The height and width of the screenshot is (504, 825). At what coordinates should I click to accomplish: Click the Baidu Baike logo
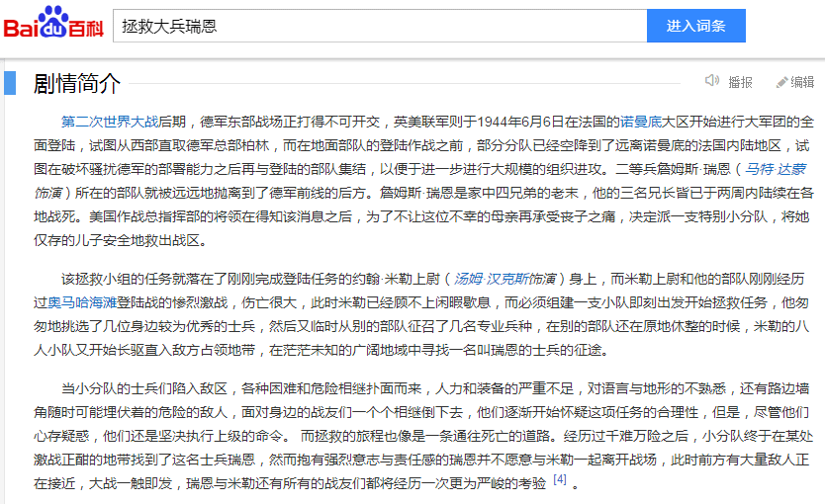53,23
